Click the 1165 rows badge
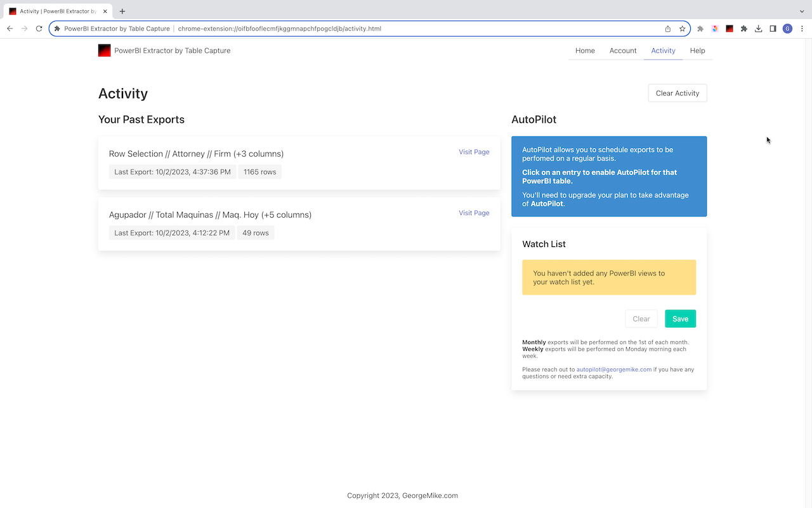 [260, 172]
